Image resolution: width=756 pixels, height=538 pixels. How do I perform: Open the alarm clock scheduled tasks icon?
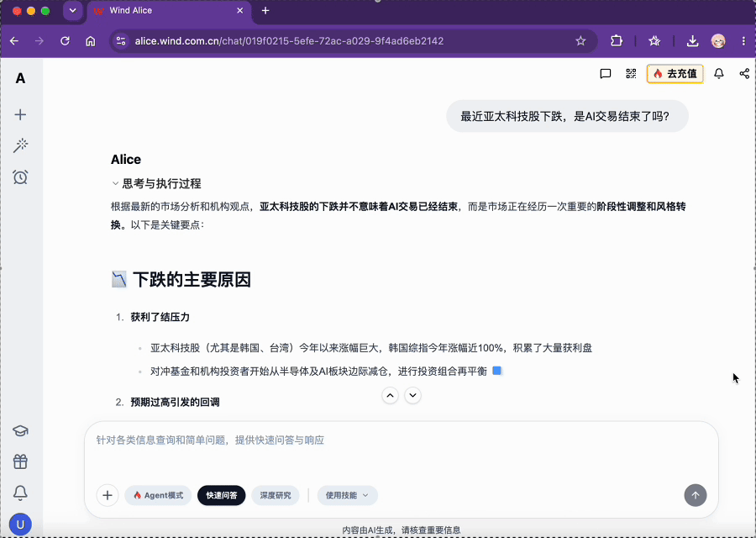(20, 177)
